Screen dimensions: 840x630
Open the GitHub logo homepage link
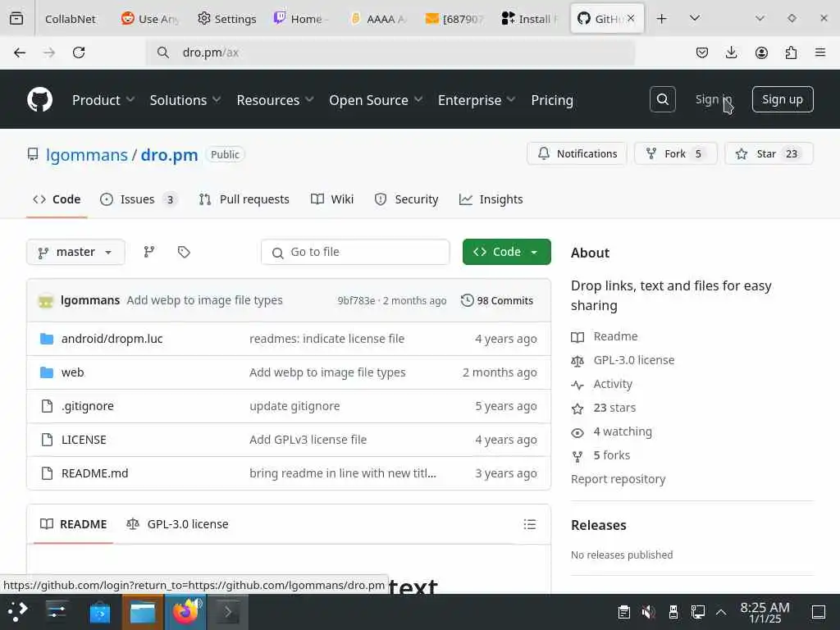(39, 99)
